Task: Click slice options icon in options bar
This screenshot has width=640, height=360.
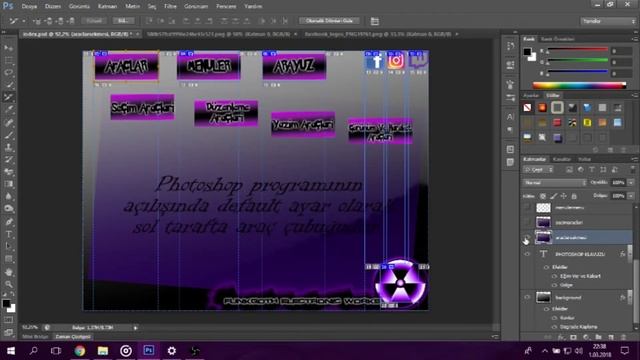Action: [x=375, y=21]
